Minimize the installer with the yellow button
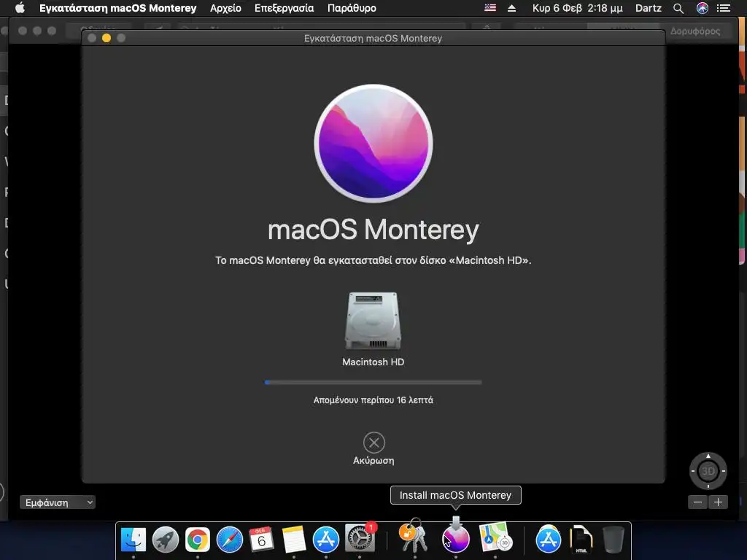This screenshot has height=560, width=747. [x=107, y=38]
